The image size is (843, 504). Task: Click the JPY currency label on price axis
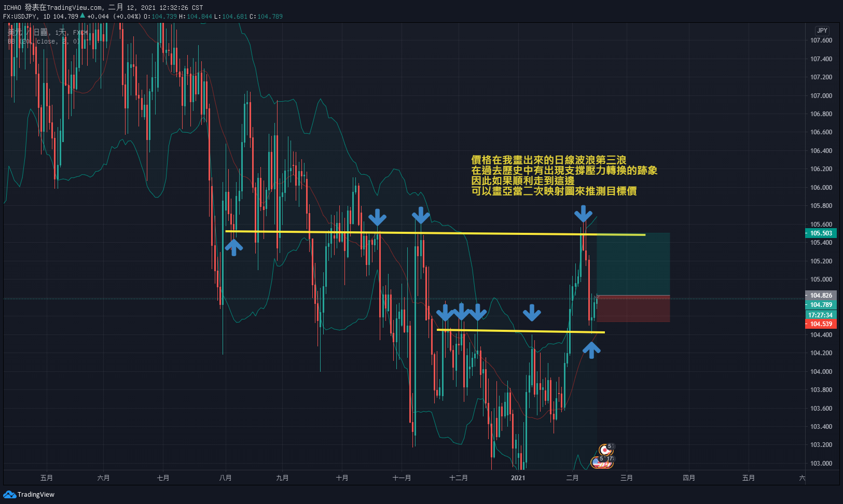click(x=822, y=31)
